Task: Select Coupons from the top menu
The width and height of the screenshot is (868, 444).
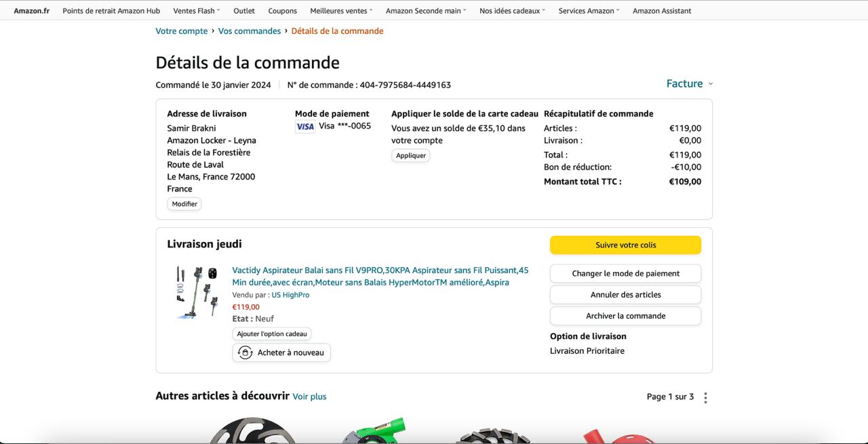Action: point(282,11)
